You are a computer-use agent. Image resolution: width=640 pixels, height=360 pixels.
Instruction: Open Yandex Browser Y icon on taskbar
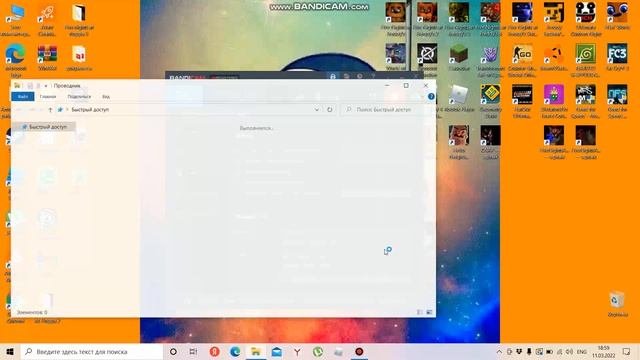tap(297, 351)
